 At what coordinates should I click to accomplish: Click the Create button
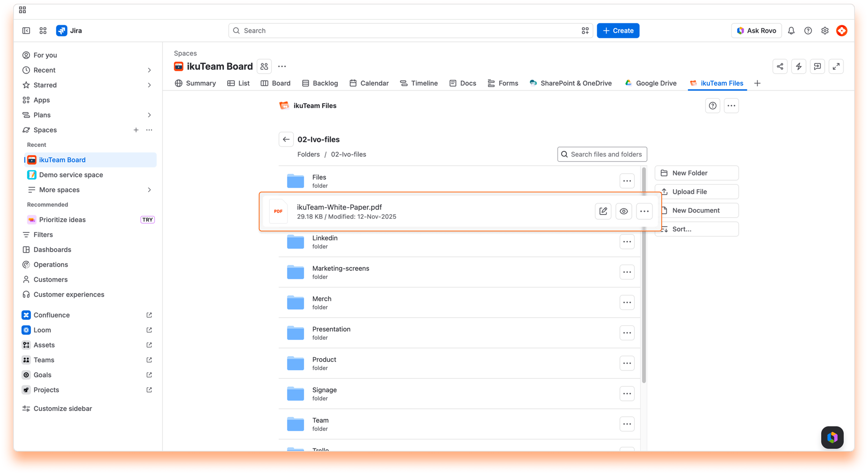(x=618, y=31)
